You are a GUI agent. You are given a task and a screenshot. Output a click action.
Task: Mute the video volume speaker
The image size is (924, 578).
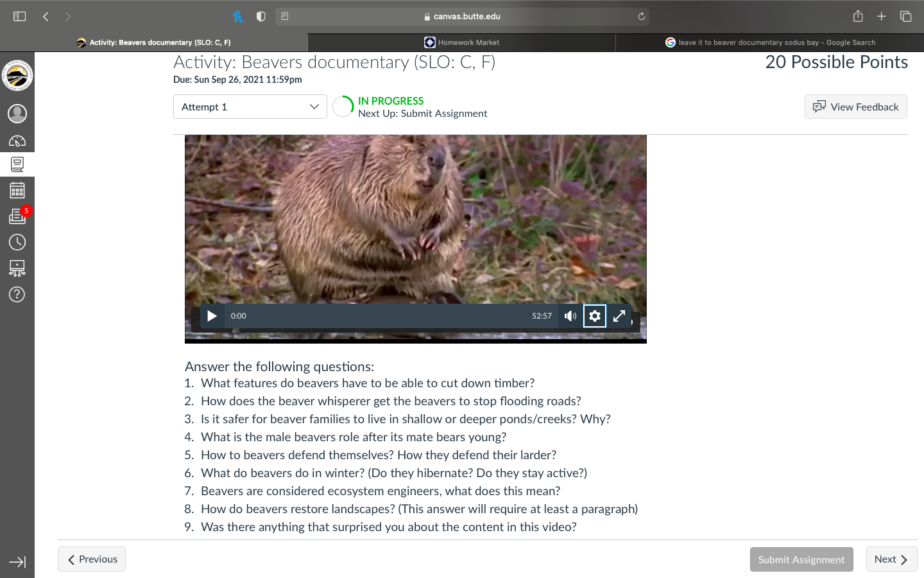click(x=570, y=316)
